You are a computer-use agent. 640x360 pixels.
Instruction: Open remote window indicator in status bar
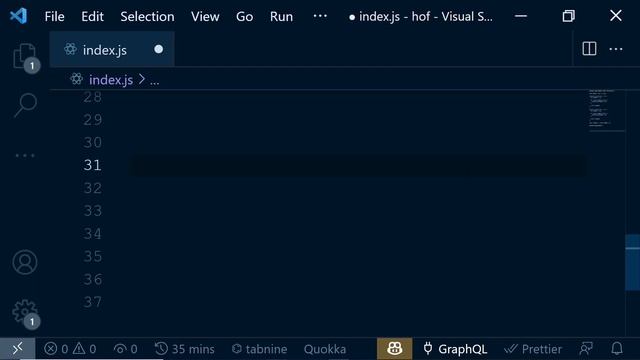coord(18,349)
